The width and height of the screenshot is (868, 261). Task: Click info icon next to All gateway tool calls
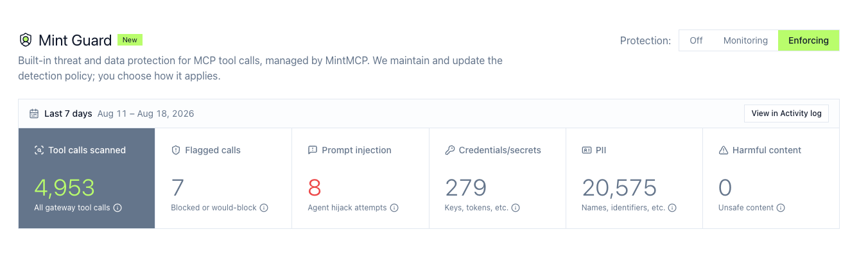point(118,208)
